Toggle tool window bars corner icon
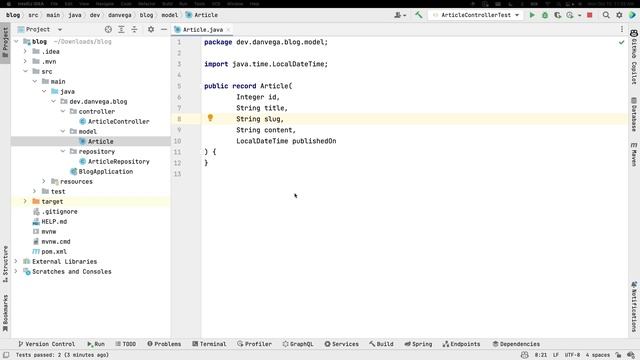 point(6,355)
